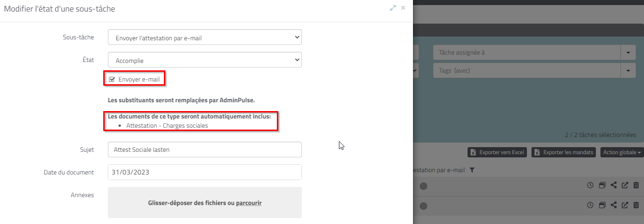The width and height of the screenshot is (644, 224).
Task: Click the duplicate windows icon in second row
Action: click(602, 205)
